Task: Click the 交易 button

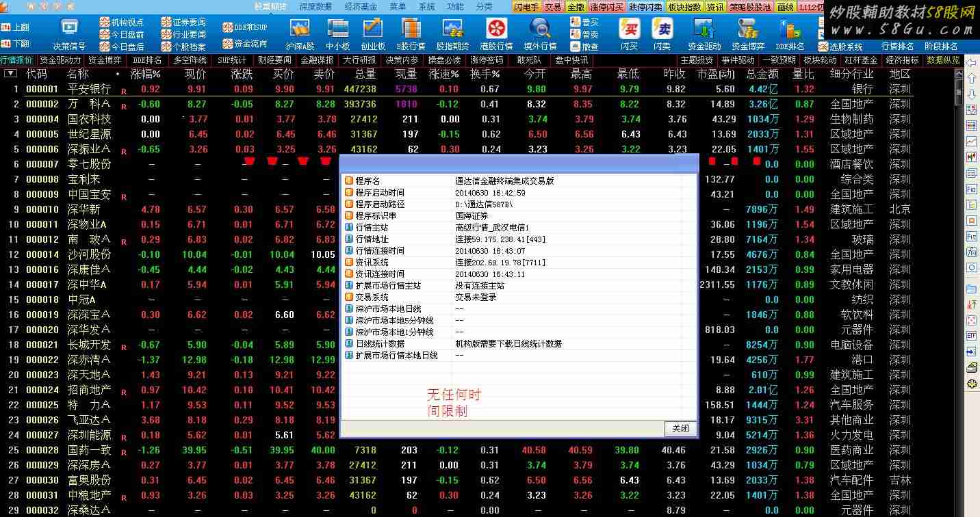Action: [553, 7]
